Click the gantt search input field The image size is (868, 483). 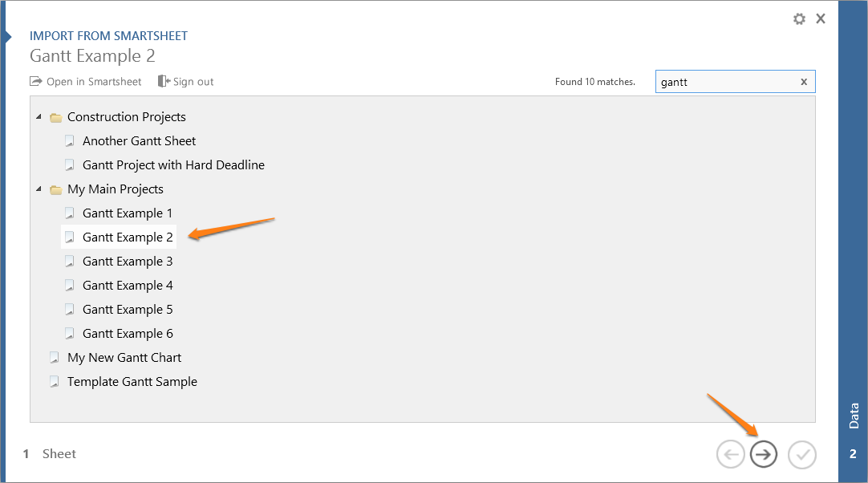pos(726,82)
